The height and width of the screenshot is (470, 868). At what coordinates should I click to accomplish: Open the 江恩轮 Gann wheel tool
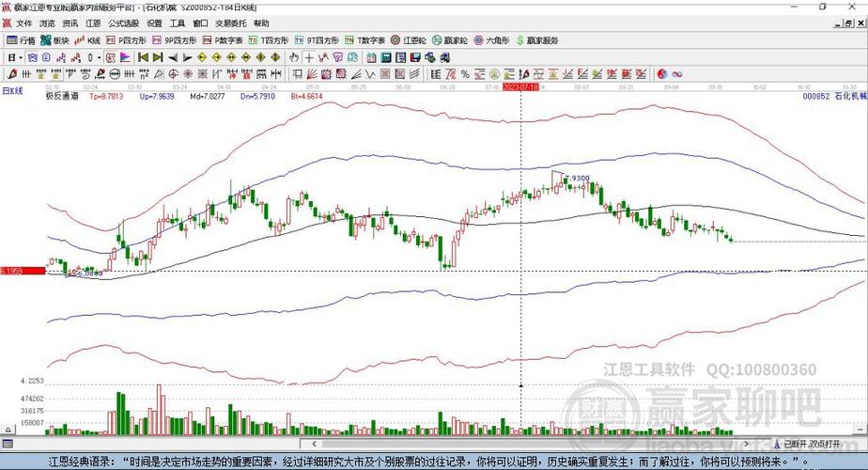(x=408, y=40)
